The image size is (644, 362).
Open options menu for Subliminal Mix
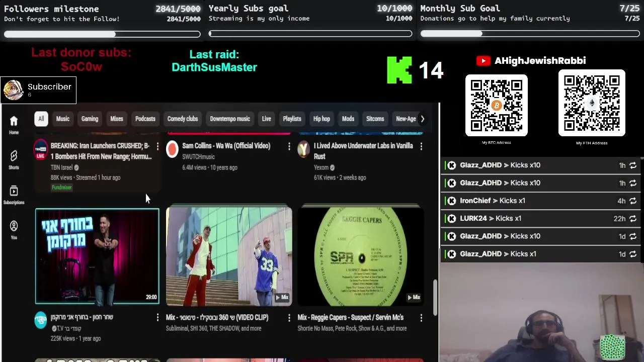click(x=289, y=318)
